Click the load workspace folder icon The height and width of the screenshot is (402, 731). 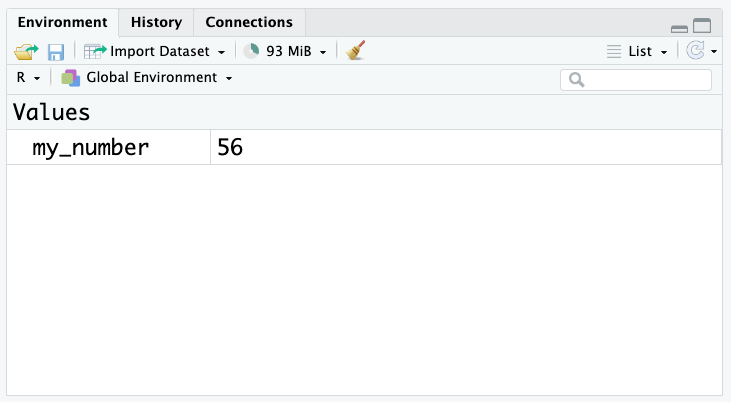[x=26, y=51]
